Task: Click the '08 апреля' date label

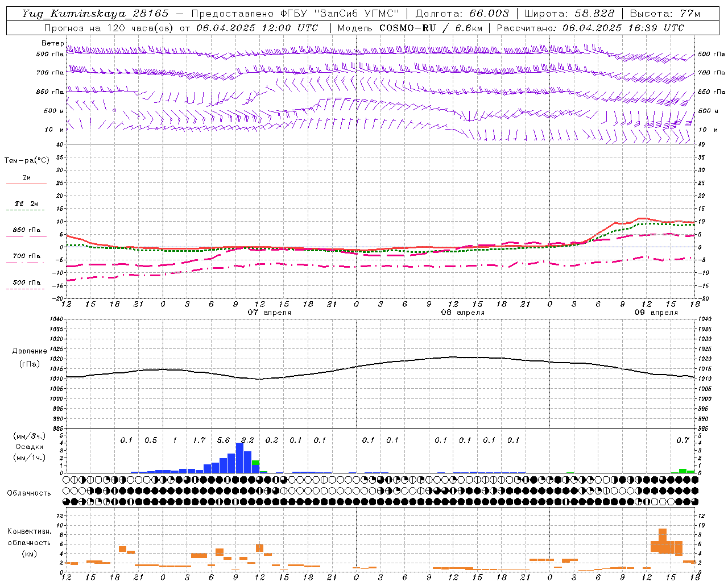Action: [x=463, y=313]
